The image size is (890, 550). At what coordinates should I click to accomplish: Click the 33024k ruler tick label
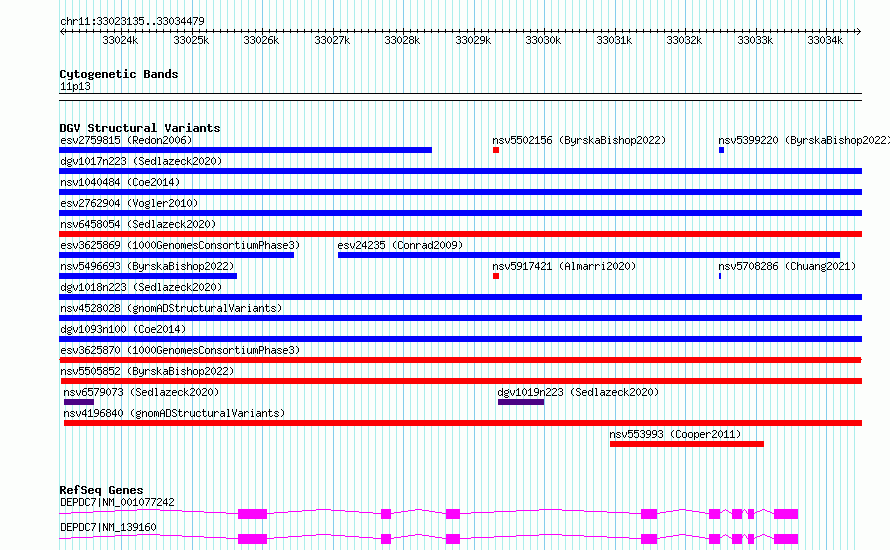tap(120, 40)
